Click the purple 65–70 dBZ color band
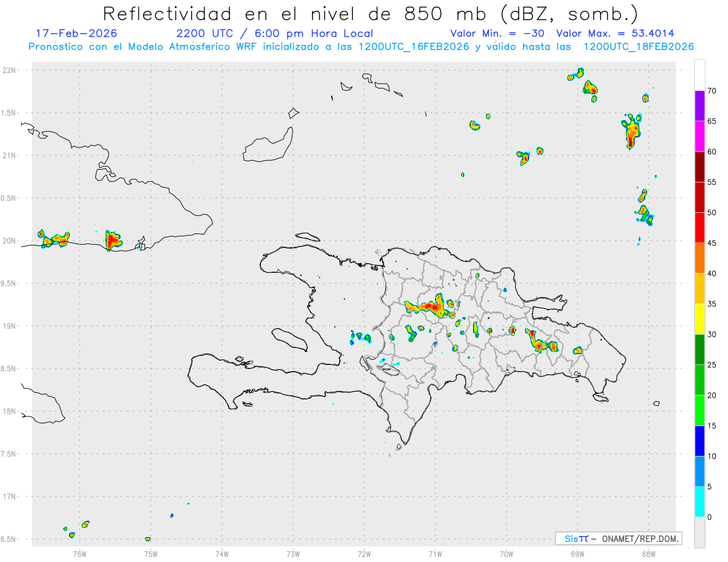 pyautogui.click(x=699, y=106)
